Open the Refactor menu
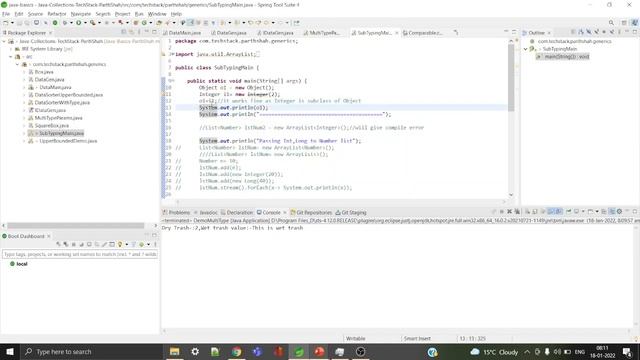640x360 pixels. pos(57,14)
